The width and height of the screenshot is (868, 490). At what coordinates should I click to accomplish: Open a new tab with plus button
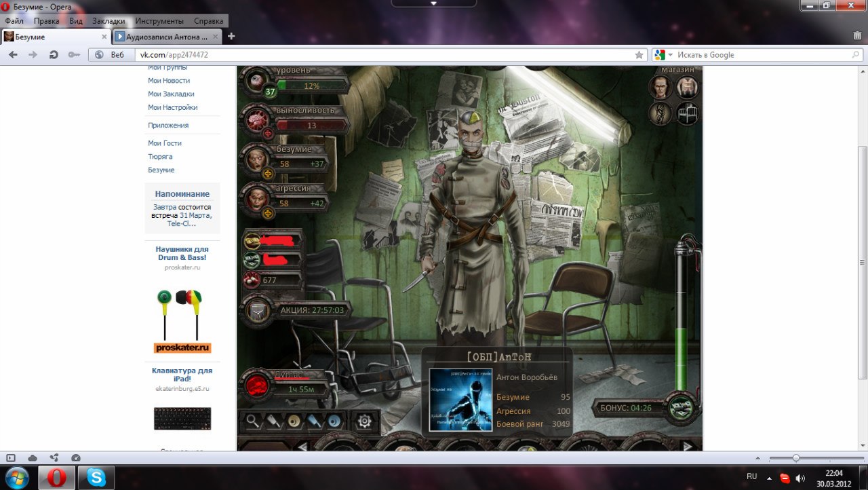[x=231, y=36]
